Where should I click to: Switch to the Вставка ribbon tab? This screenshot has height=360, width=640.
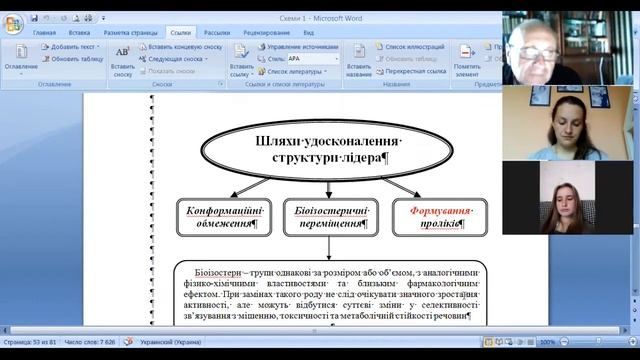click(79, 33)
